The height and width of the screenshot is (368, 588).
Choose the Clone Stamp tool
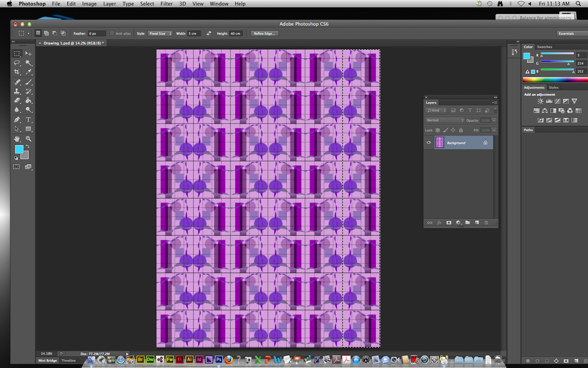[x=17, y=91]
